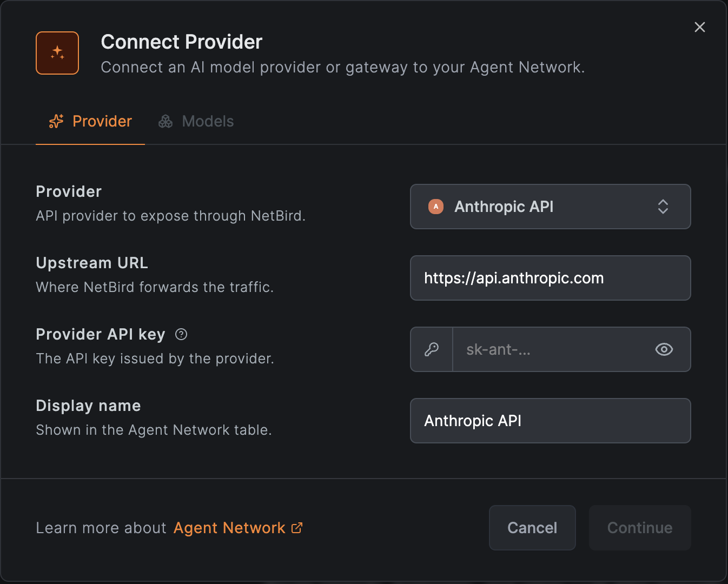The image size is (728, 584).
Task: Click 'The API key issued by the provider.' text
Action: 155,359
